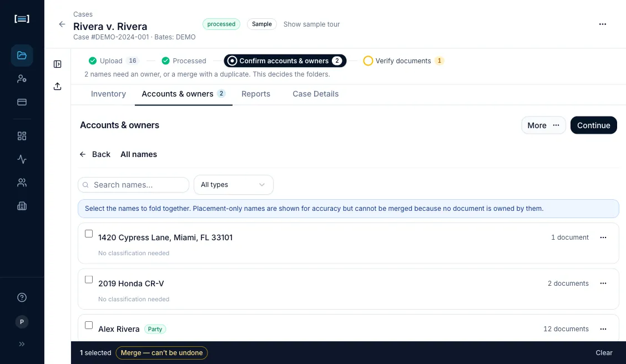626x364 pixels.
Task: Open options for Alex Rivera row
Action: pos(603,329)
